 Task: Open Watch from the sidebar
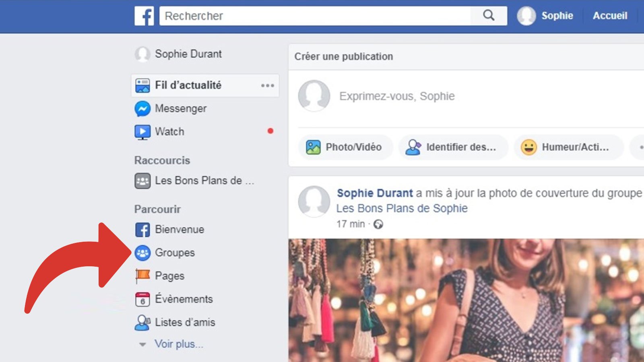pyautogui.click(x=169, y=132)
